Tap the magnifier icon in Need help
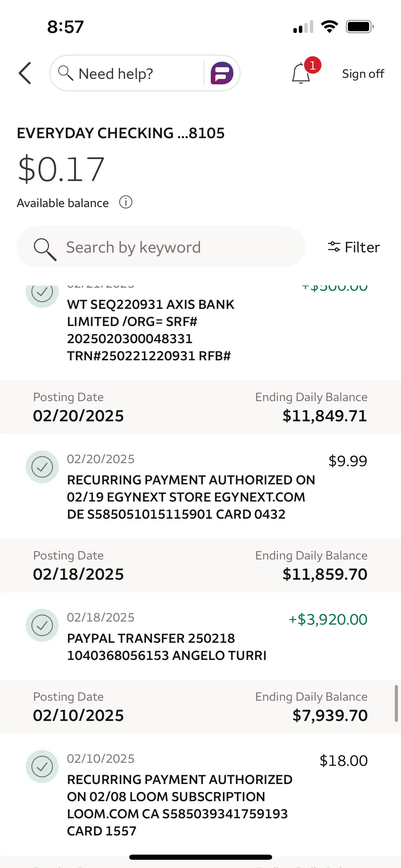This screenshot has width=401, height=868. [x=65, y=73]
